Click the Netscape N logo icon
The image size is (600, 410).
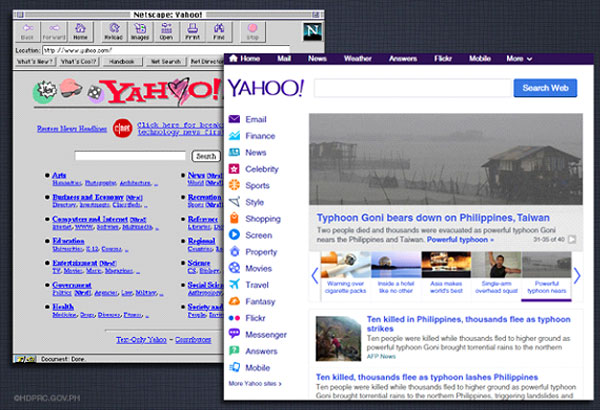point(312,32)
